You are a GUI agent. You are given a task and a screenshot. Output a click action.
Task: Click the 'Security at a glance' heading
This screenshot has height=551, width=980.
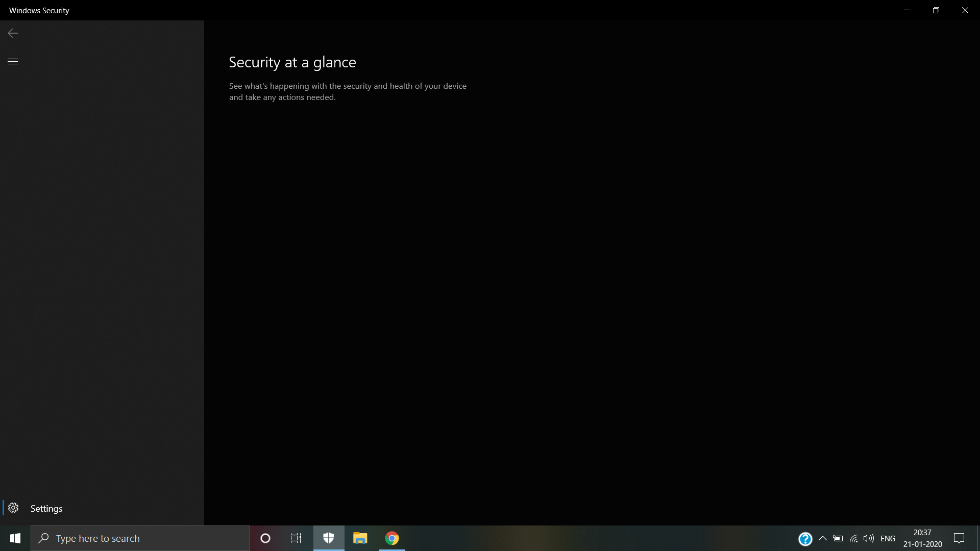pyautogui.click(x=292, y=62)
